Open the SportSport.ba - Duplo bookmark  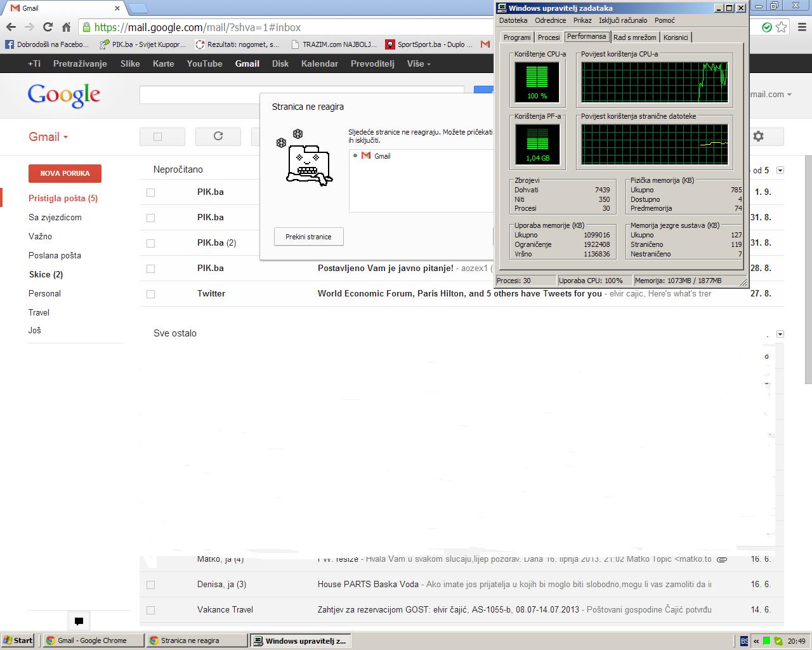tap(429, 44)
